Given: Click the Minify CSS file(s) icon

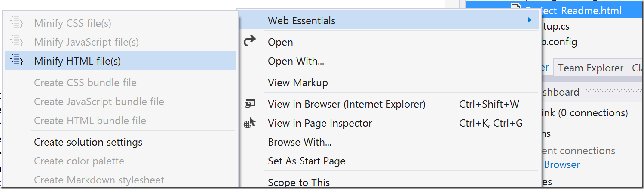Looking at the screenshot, I should click(x=16, y=23).
